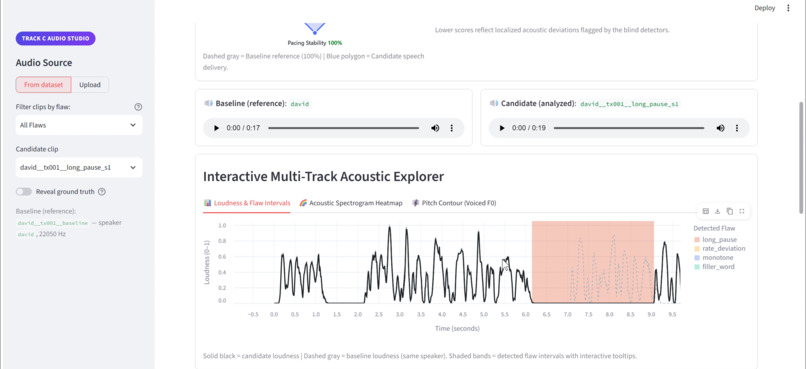Open the app menu next to Deploy
Image resolution: width=806 pixels, height=369 pixels.
788,8
